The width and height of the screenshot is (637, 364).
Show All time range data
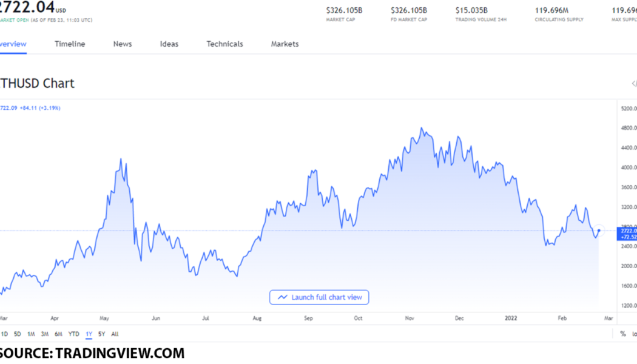coord(115,334)
